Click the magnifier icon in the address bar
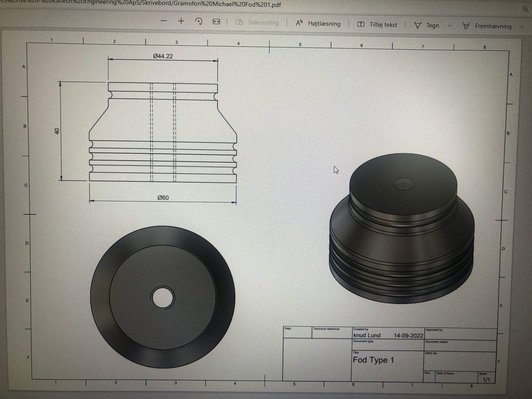This screenshot has width=532, height=399. tap(526, 9)
